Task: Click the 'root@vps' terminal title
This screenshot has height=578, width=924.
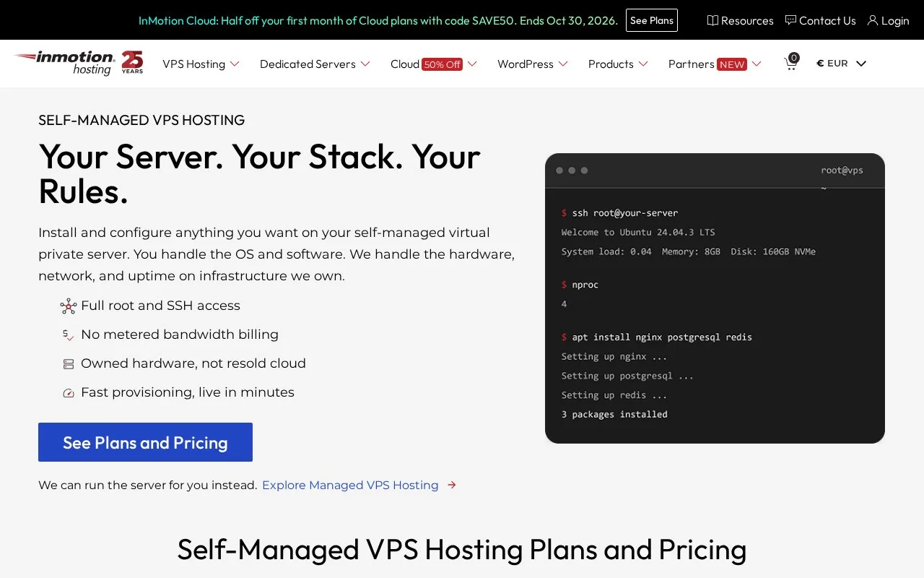Action: [842, 171]
